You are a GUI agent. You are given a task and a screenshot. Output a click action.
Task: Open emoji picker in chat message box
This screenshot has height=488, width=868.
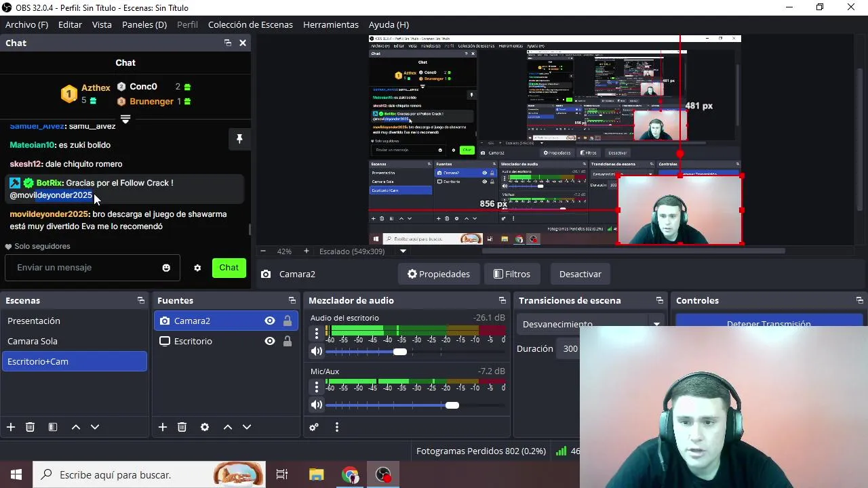tap(166, 268)
